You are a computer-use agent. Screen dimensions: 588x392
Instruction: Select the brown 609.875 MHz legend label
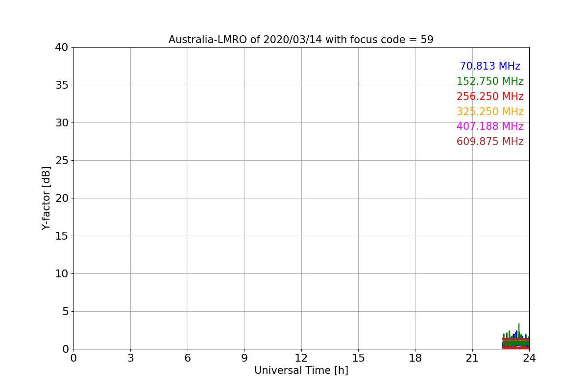click(x=490, y=142)
